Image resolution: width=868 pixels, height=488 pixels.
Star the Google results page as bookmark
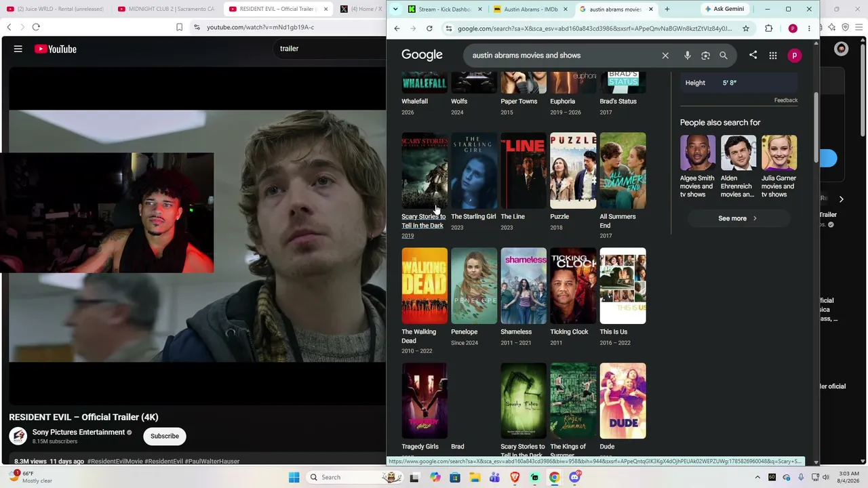[x=746, y=28]
